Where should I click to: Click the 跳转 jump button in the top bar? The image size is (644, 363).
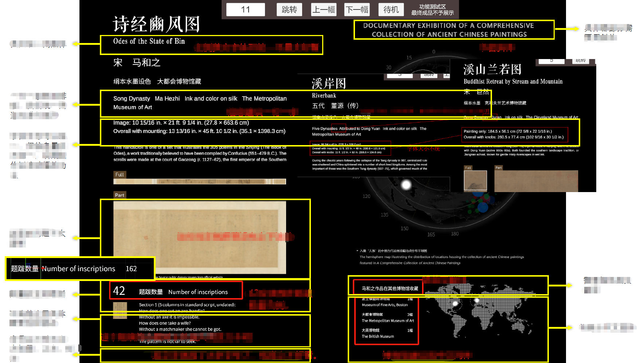[289, 9]
